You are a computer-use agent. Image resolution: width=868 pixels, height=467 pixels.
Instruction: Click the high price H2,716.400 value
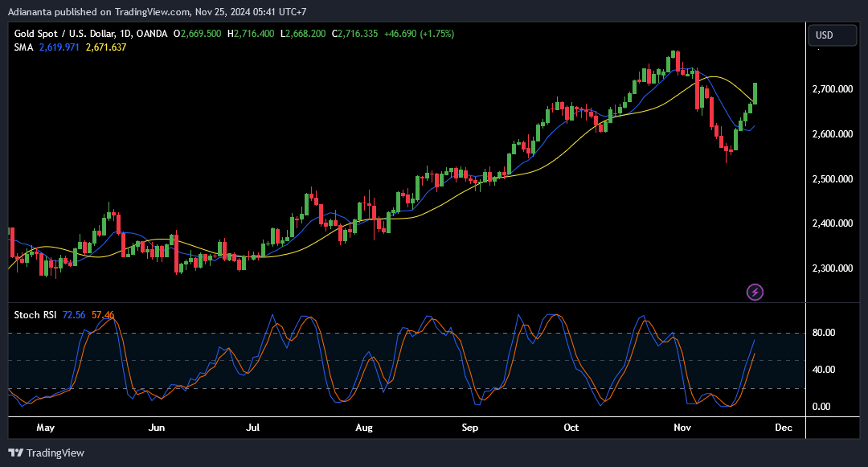point(251,34)
